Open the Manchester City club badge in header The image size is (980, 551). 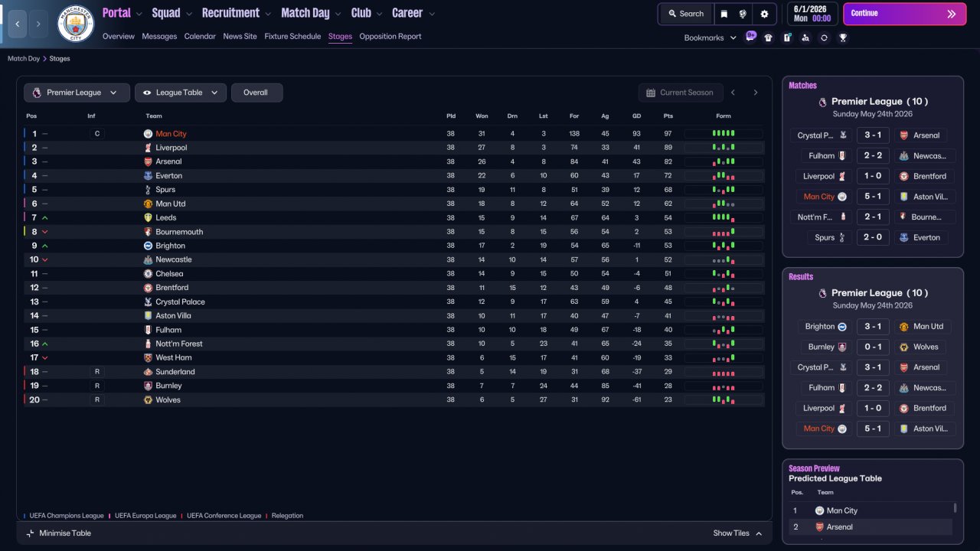[76, 24]
